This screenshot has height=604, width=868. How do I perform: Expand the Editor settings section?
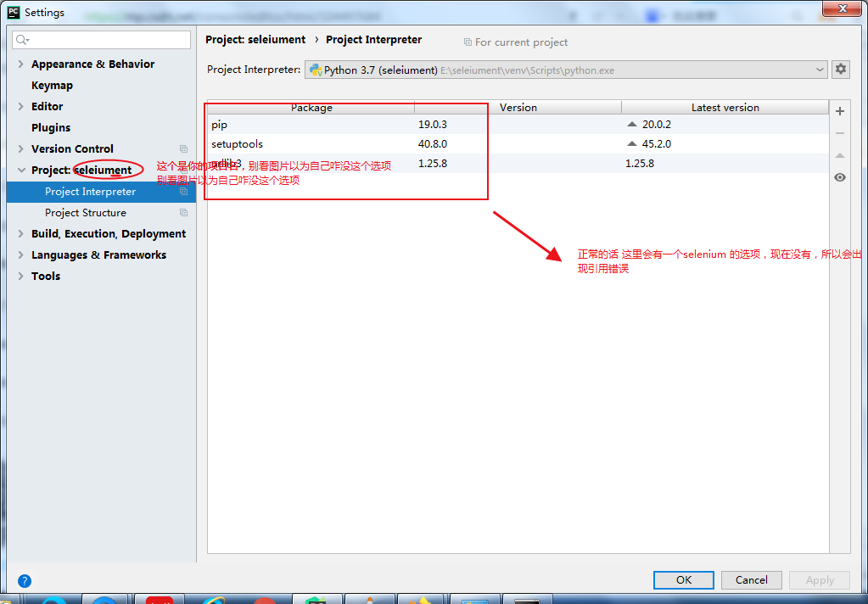pyautogui.click(x=21, y=106)
